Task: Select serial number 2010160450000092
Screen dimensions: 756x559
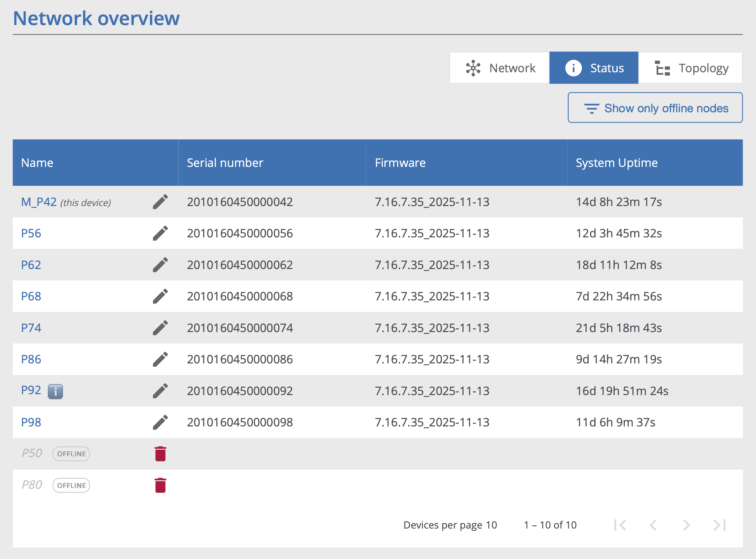Action: pos(240,391)
